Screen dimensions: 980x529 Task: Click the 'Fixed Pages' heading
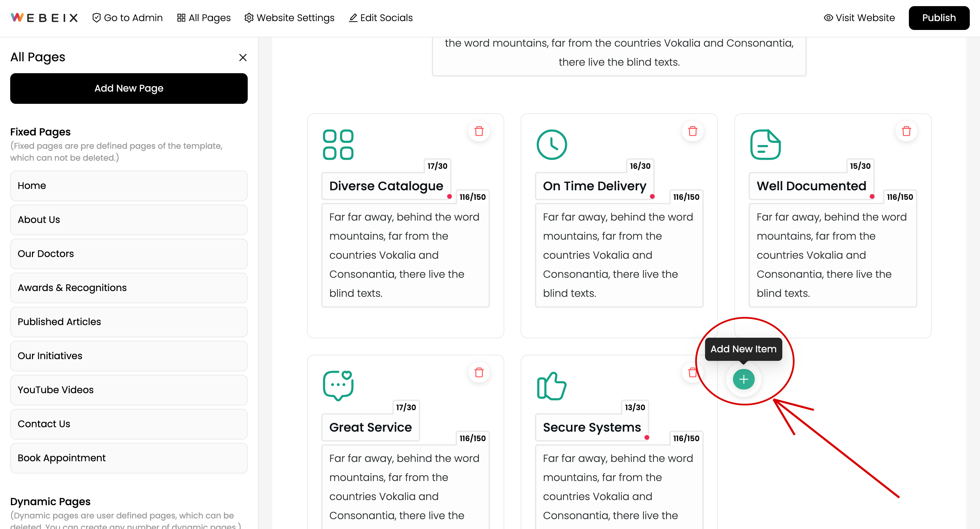point(40,132)
